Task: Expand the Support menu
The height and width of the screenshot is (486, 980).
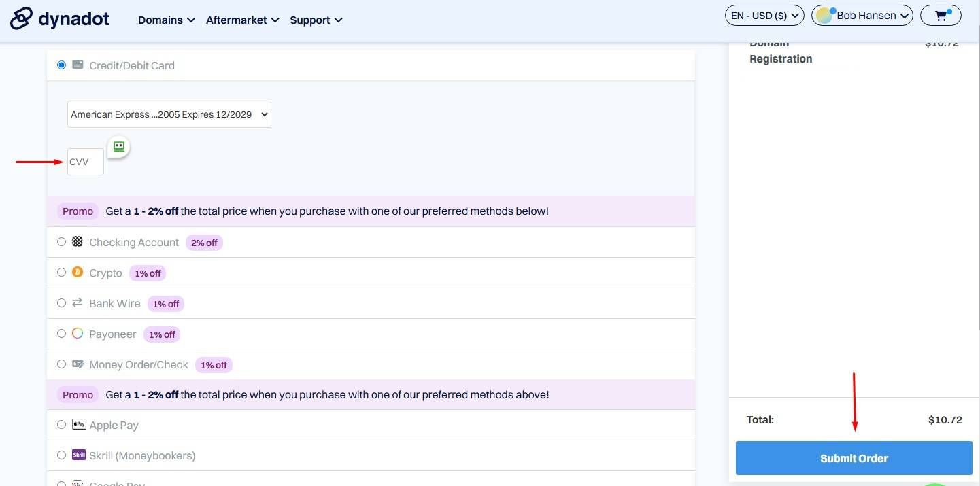Action: (316, 20)
